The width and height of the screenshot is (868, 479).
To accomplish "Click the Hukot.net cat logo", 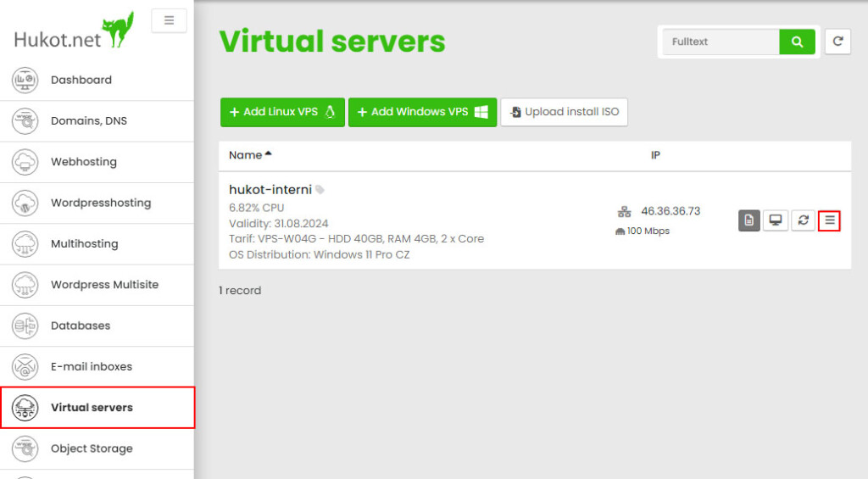I will click(74, 31).
